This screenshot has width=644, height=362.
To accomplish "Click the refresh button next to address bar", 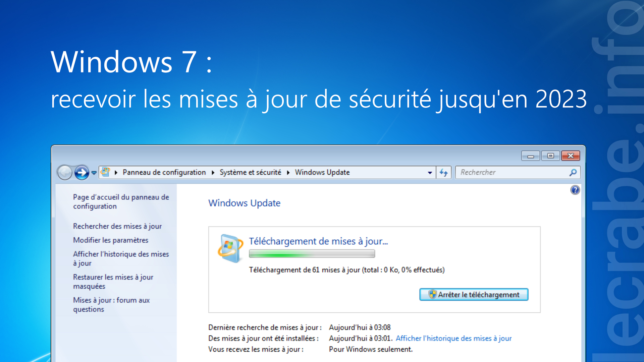I will coord(443,173).
